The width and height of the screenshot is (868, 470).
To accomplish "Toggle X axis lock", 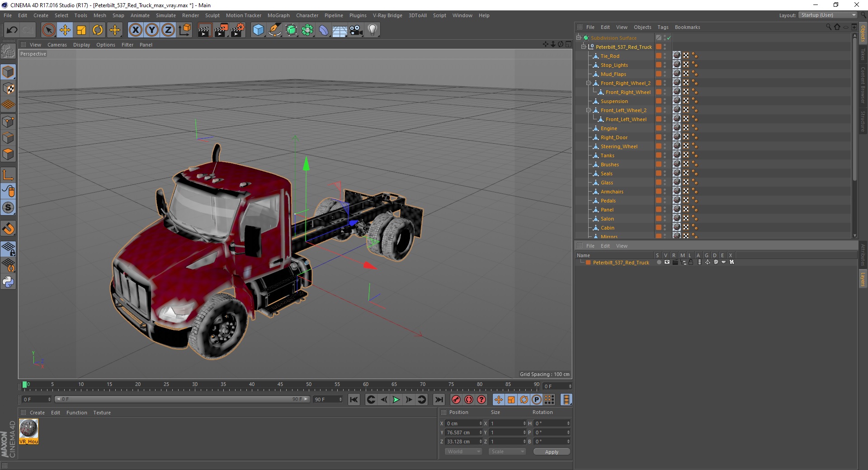I will click(135, 30).
